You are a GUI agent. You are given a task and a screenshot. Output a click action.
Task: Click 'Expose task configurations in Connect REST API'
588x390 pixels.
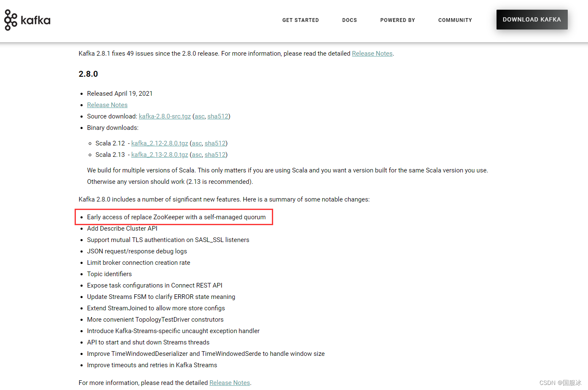click(155, 285)
